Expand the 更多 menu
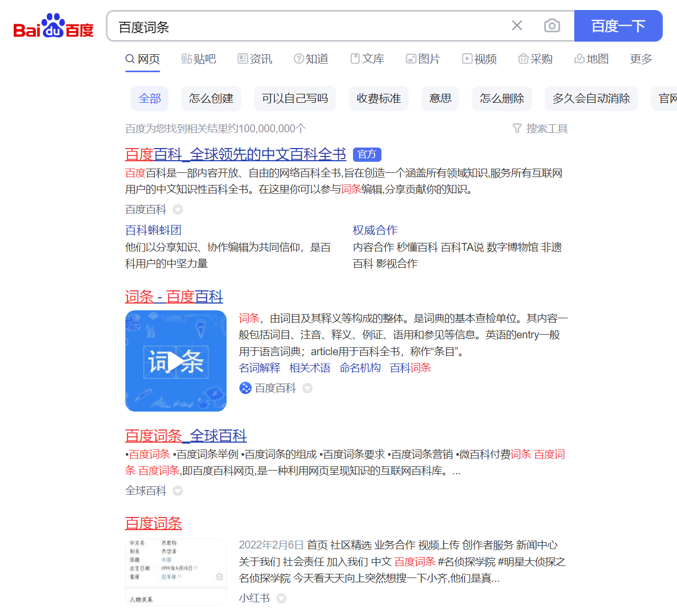This screenshot has height=616, width=677. [641, 59]
